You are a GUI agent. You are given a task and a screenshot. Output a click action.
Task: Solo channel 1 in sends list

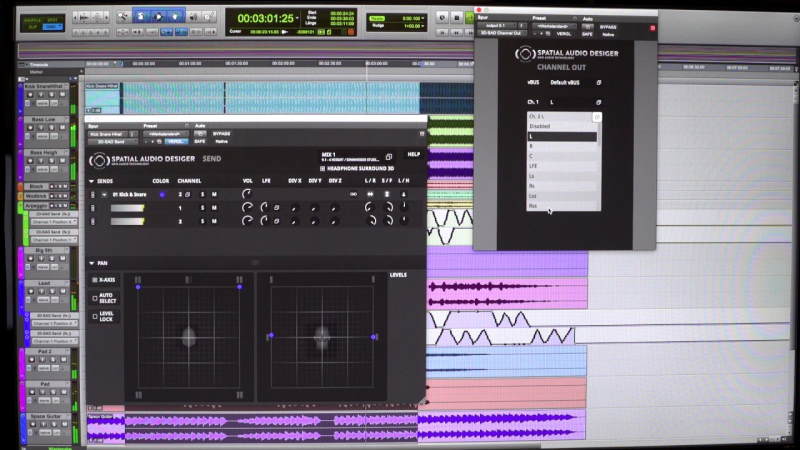tap(203, 208)
